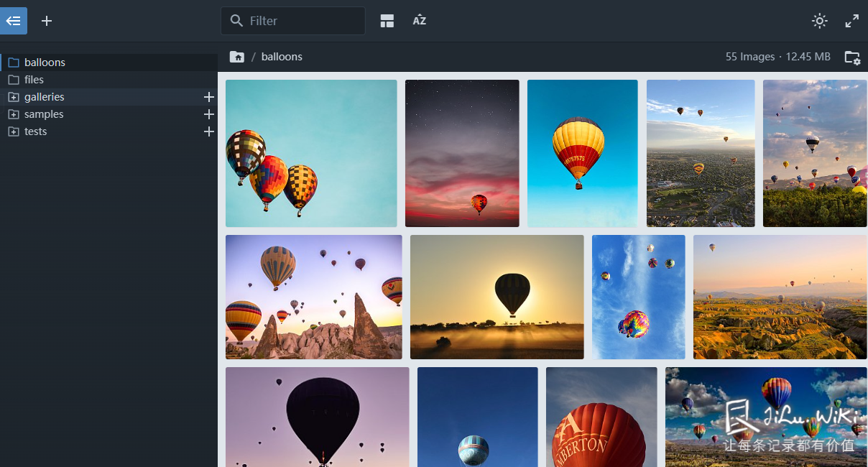Select the balloons folder in sidebar
The width and height of the screenshot is (868, 467).
(x=108, y=63)
